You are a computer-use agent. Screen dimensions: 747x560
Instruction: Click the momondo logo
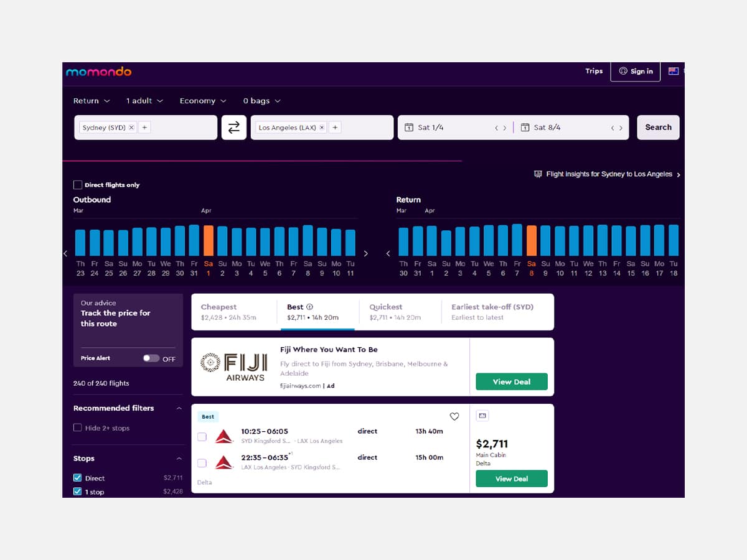point(99,72)
